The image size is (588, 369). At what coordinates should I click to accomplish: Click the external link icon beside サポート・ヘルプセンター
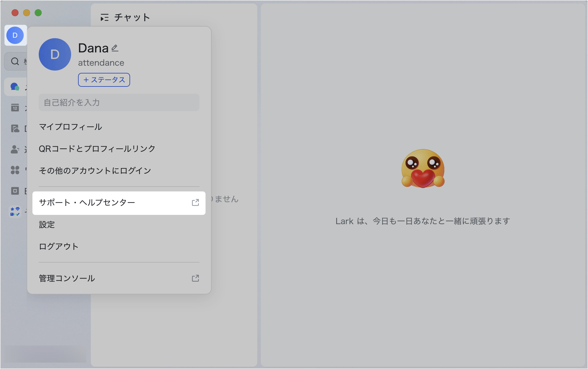click(x=195, y=203)
